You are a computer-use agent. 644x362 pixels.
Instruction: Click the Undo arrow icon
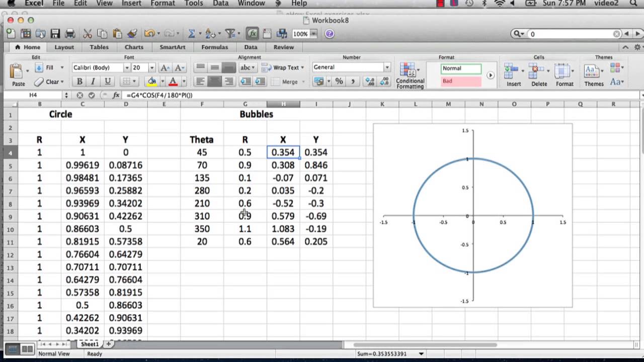point(149,34)
